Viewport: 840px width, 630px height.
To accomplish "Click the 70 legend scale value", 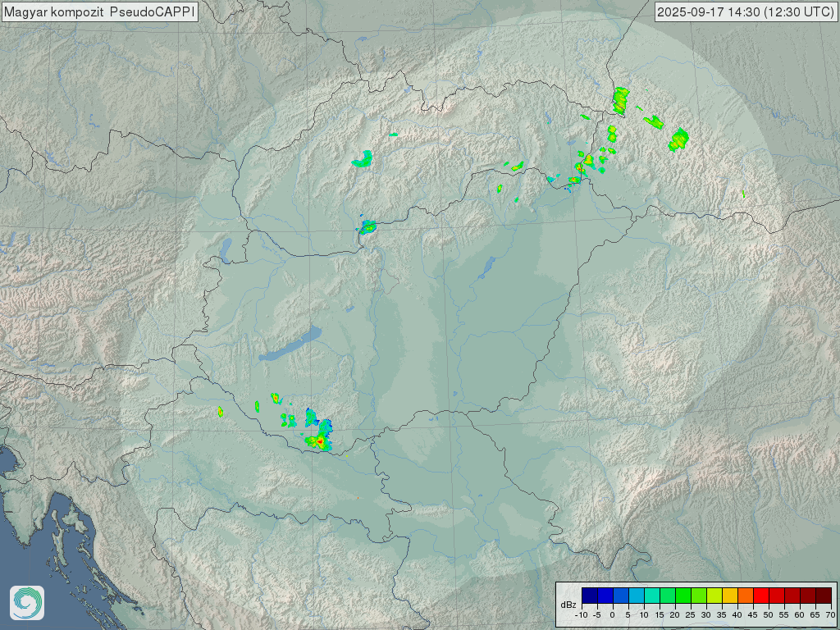I will click(830, 615).
